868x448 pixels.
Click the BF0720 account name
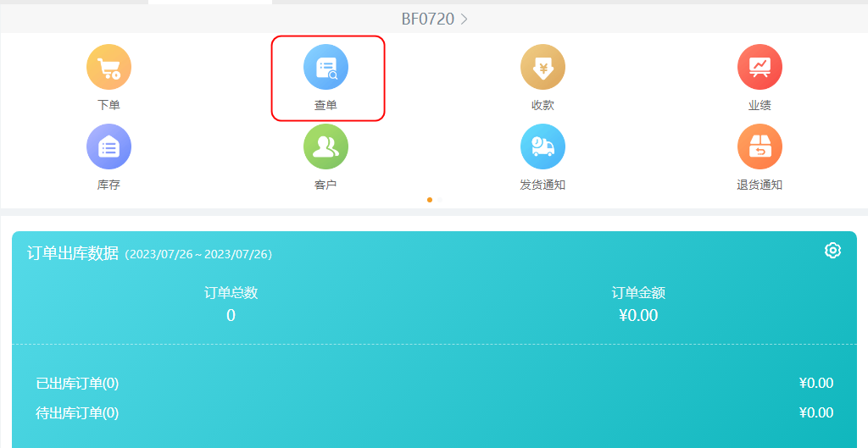[x=428, y=19]
